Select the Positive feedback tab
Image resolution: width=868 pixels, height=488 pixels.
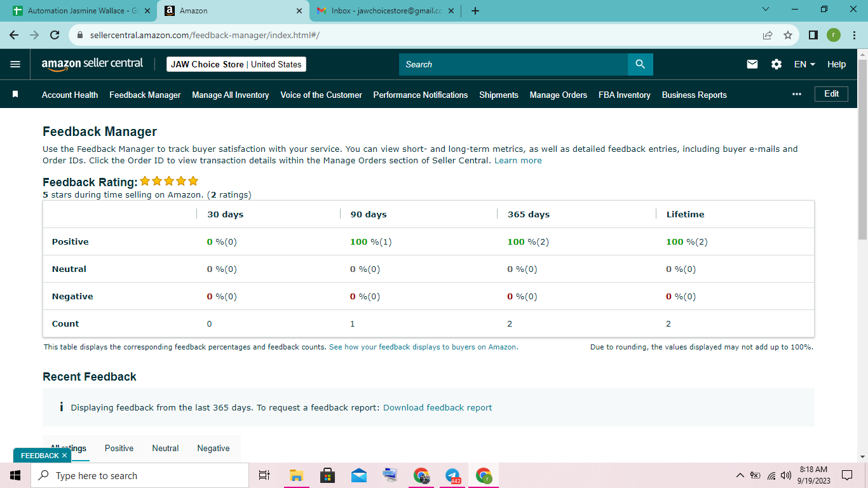[x=119, y=448]
